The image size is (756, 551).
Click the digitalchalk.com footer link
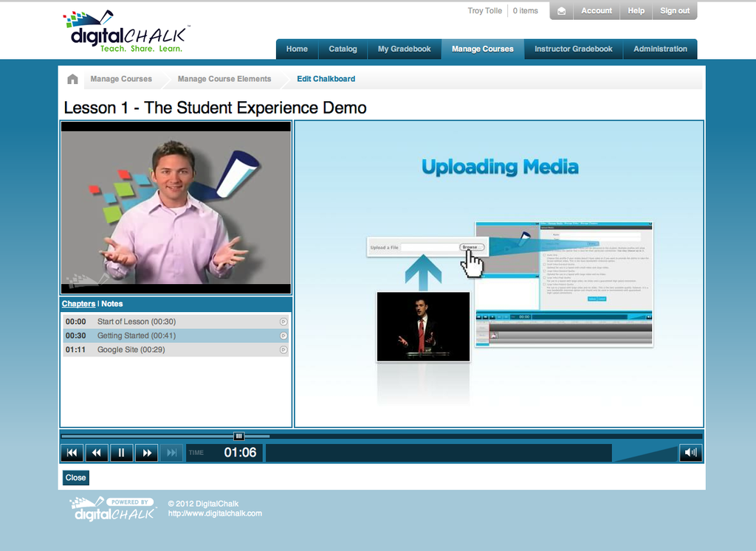coord(215,513)
